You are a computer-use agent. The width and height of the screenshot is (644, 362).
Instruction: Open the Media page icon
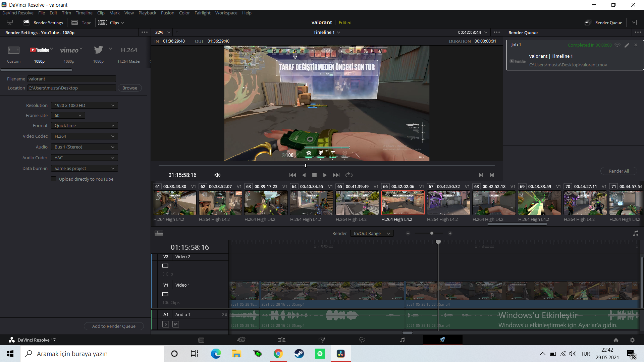[x=201, y=340]
